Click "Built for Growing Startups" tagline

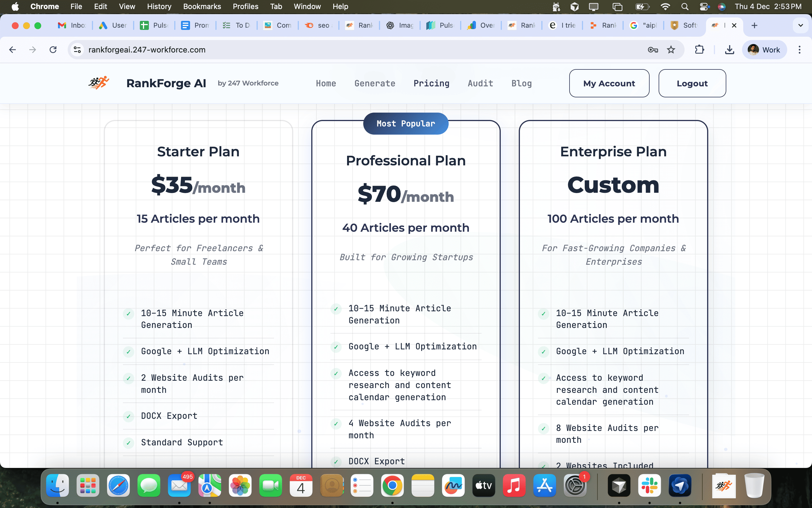tap(406, 257)
